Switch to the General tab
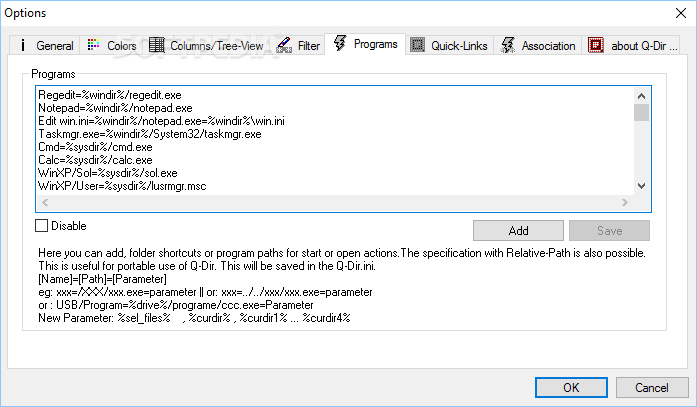 click(44, 45)
